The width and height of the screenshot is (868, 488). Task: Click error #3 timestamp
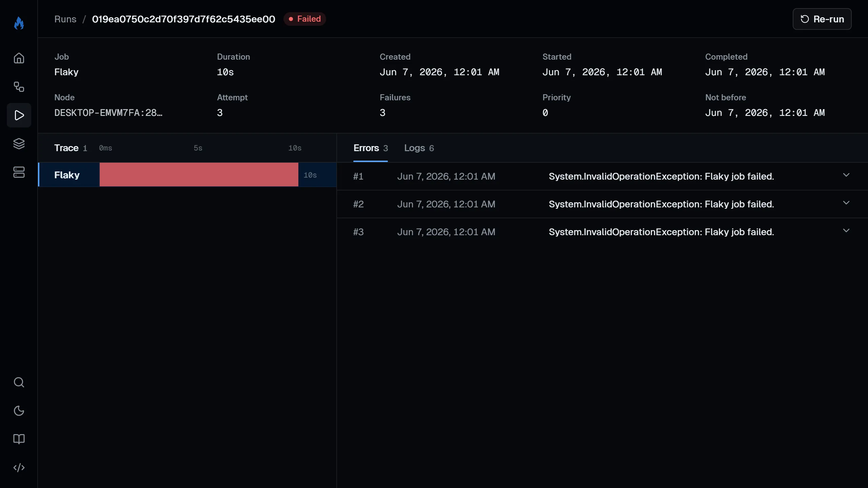click(446, 232)
